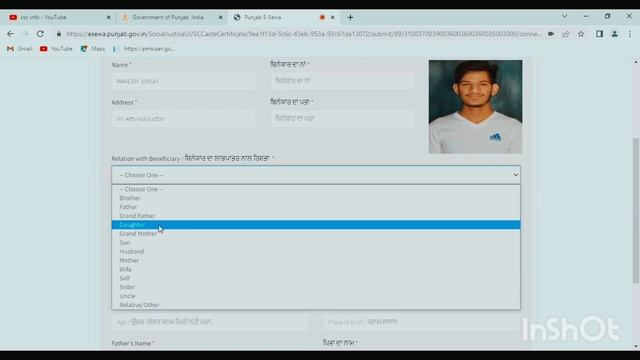Select Relative/Other option

pyautogui.click(x=316, y=305)
